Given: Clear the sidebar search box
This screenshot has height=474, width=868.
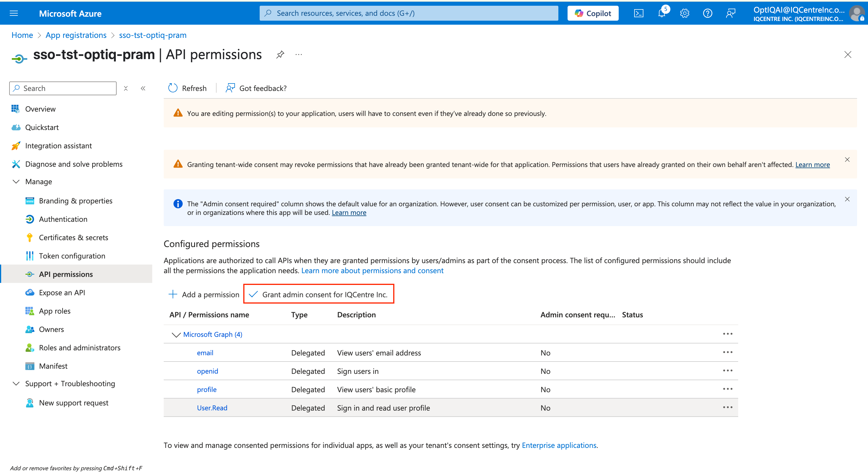Looking at the screenshot, I should 126,88.
